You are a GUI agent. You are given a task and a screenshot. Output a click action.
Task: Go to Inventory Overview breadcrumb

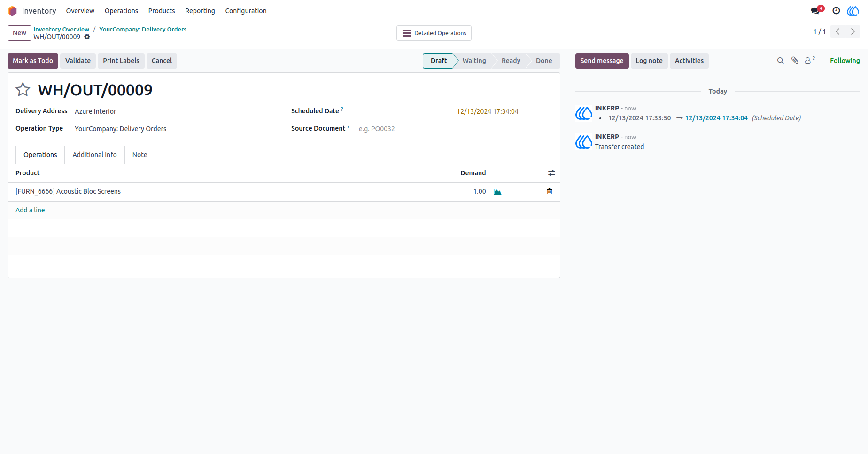pos(61,29)
